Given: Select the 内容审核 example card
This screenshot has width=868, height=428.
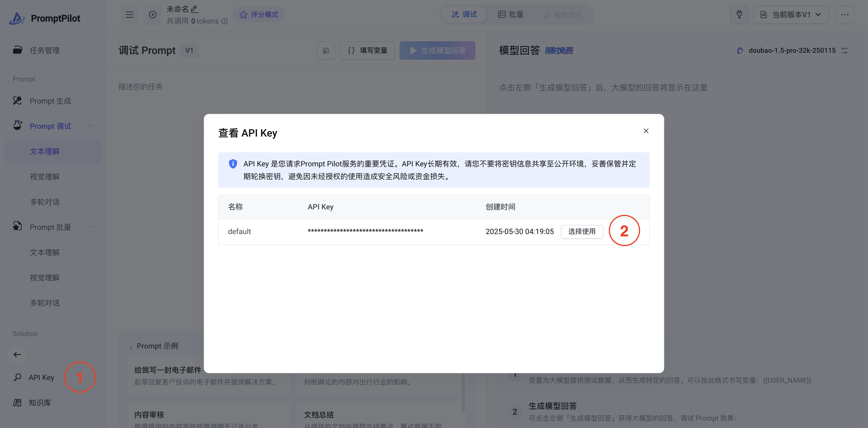Looking at the screenshot, I should [x=209, y=415].
